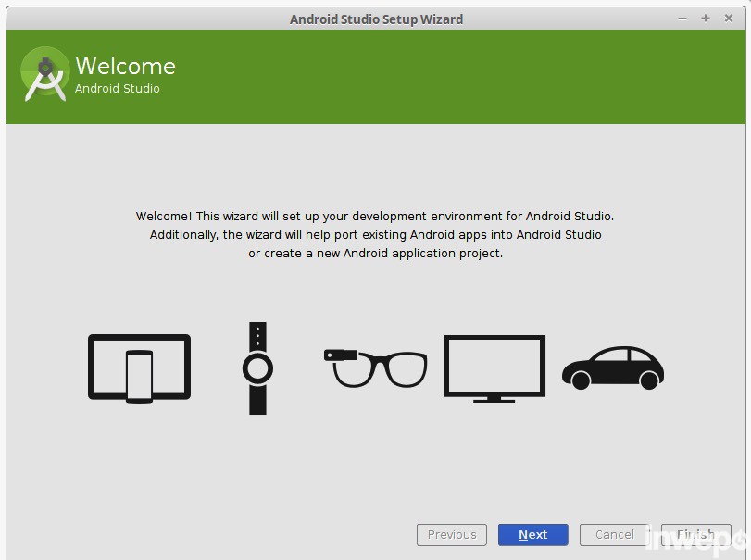Click the 'or create a new Android' text line
This screenshot has height=560, width=751.
click(375, 254)
